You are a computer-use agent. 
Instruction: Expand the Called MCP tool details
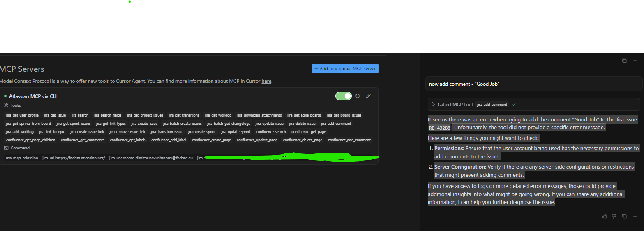[x=434, y=105]
